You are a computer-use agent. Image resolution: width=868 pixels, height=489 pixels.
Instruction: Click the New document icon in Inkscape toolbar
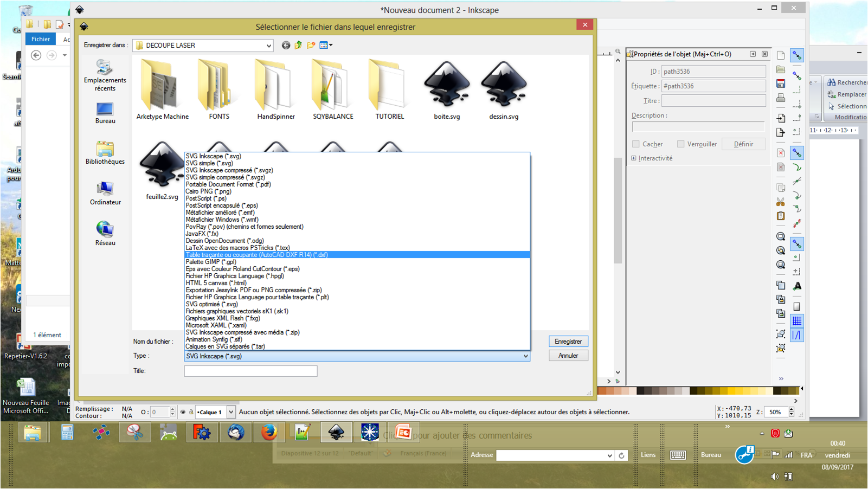point(781,55)
